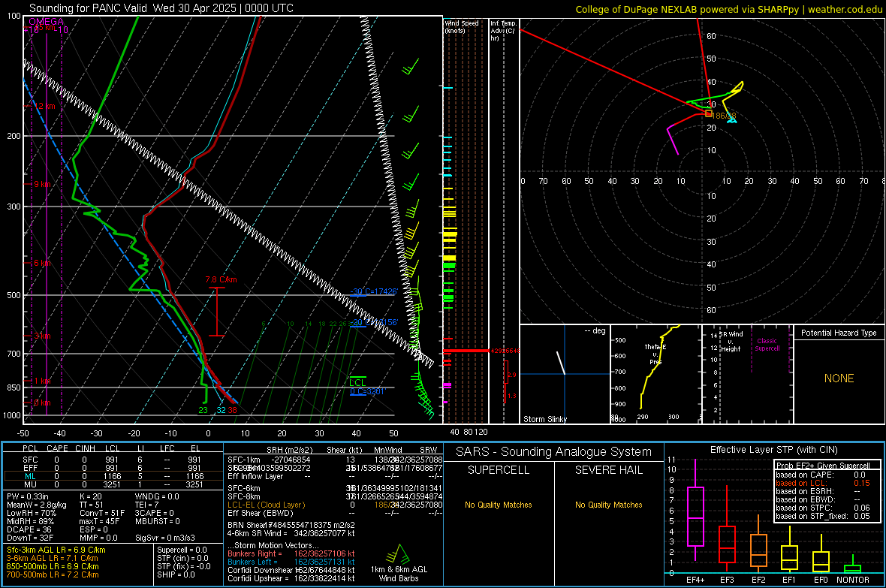This screenshot has height=588, width=886.
Task: Click the 'SR Wind v. Height' plot label
Action: point(731,342)
